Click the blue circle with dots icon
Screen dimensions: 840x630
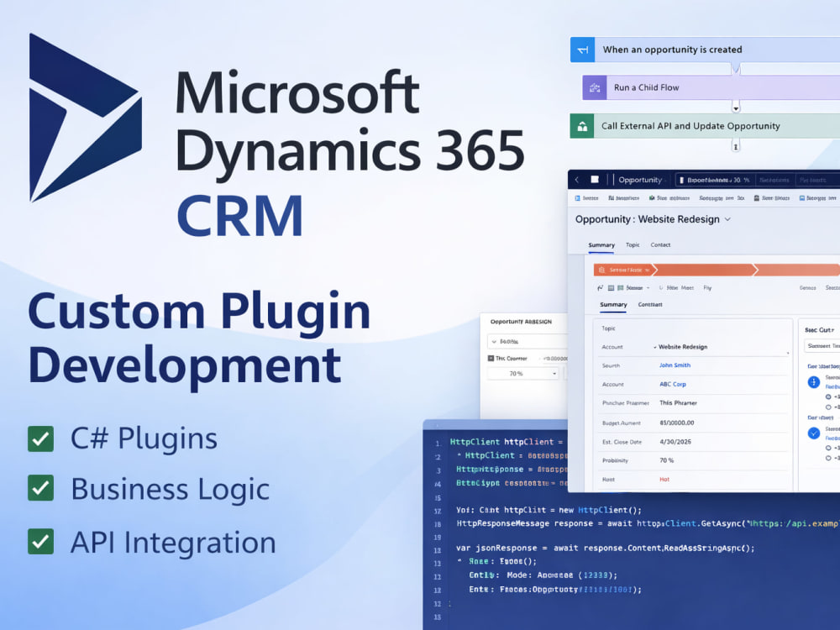(813, 382)
